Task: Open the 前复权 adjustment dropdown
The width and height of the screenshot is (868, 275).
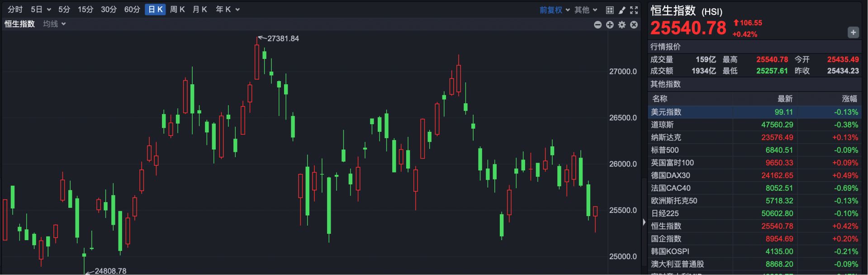Action: 555,10
